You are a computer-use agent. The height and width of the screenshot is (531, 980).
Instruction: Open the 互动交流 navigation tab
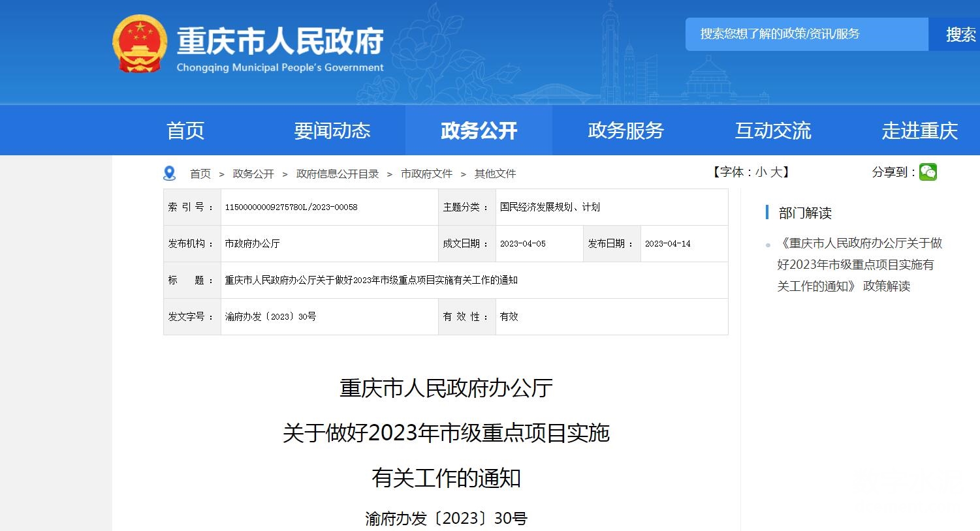point(772,130)
